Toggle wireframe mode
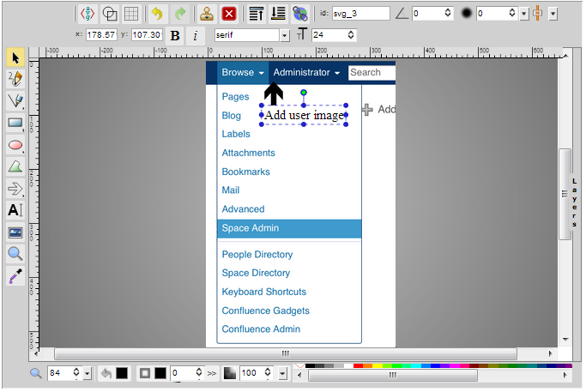This screenshot has width=586, height=392. tap(110, 14)
